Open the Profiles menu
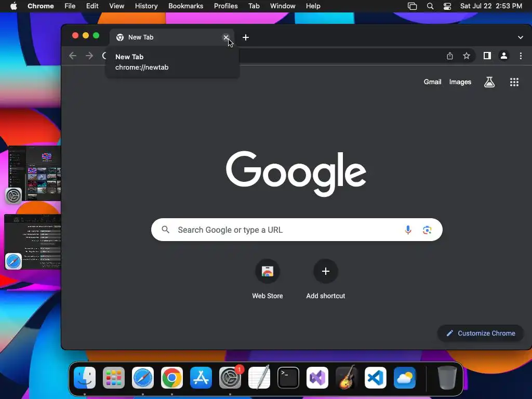Screen dimensions: 532x399 [x=226, y=6]
